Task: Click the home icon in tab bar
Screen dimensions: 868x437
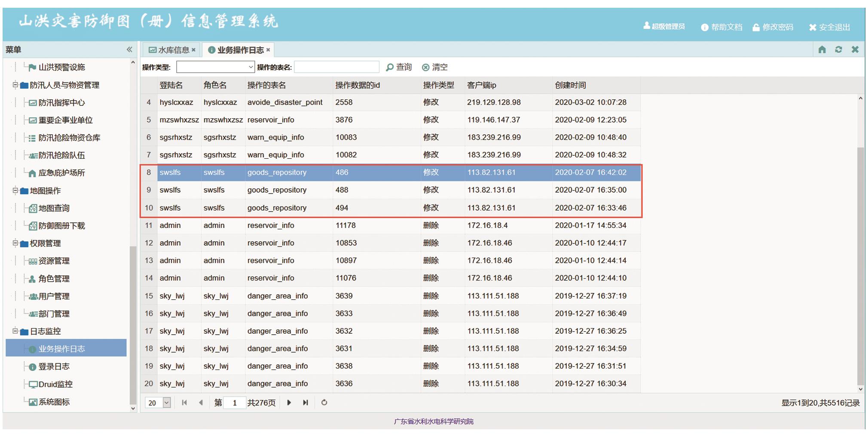Action: tap(822, 50)
